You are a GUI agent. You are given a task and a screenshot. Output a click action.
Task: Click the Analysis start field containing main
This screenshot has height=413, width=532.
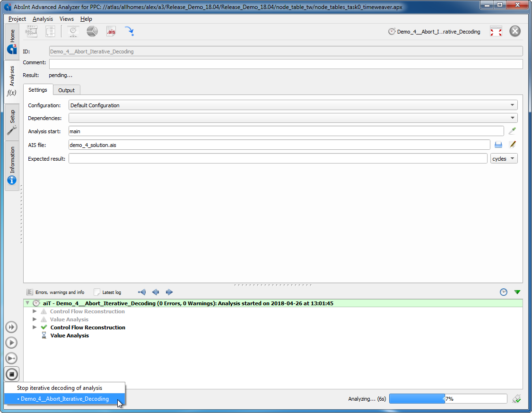[x=286, y=131]
